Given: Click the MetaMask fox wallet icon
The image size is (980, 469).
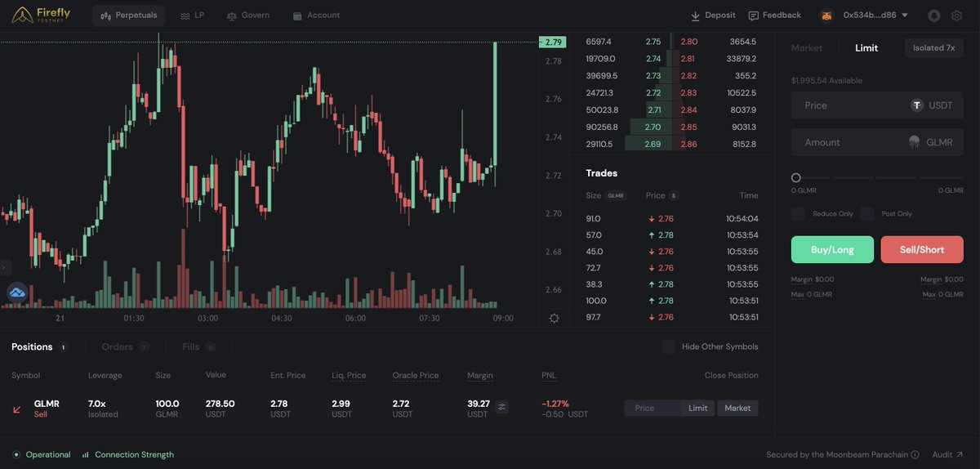Looking at the screenshot, I should click(x=827, y=16).
